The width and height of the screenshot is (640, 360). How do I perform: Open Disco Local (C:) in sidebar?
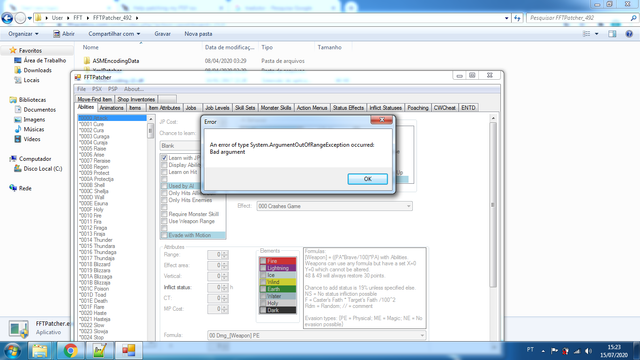coord(42,169)
